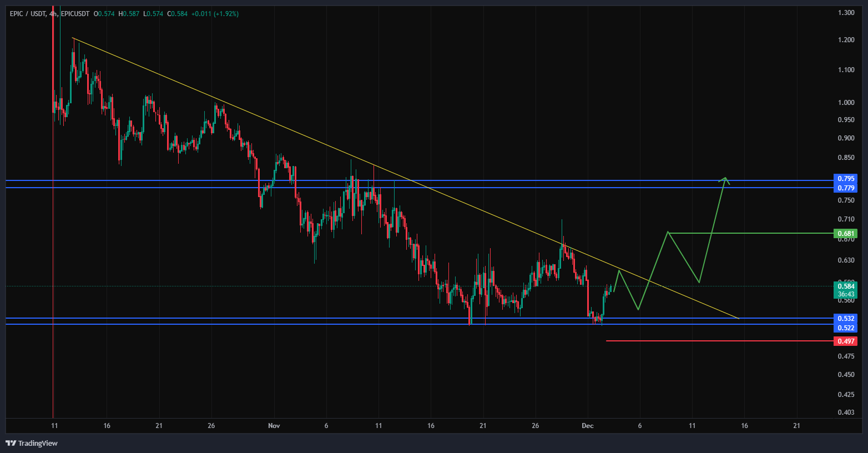Select the 0.795 blue price label
Screen dimensions: 868x453
[x=846, y=179]
